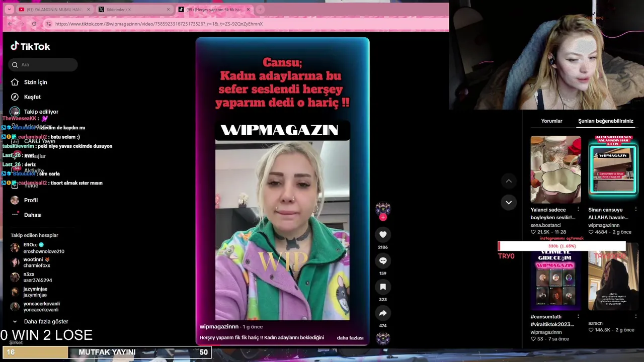Save the video with the bookmark icon
644x362 pixels.
click(x=383, y=287)
